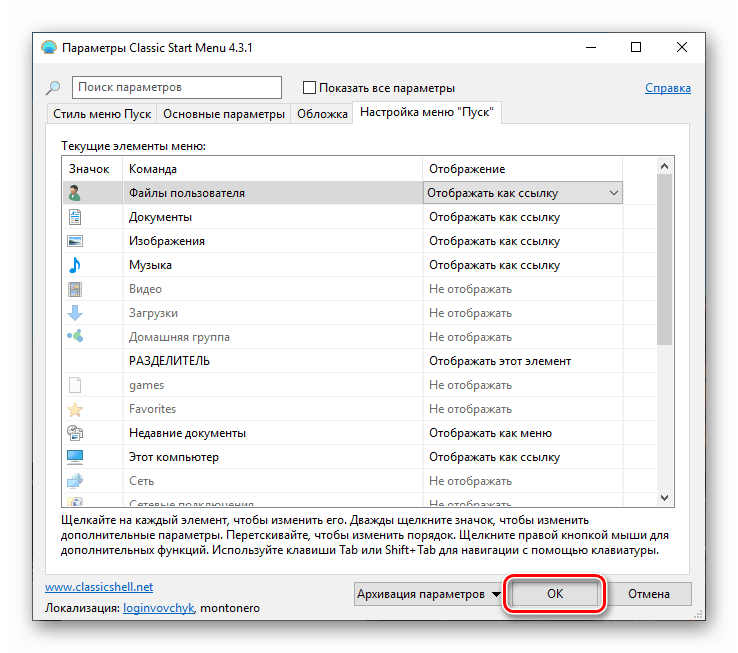The image size is (738, 653).
Task: Visit www.classicshell.net link
Action: (x=99, y=587)
